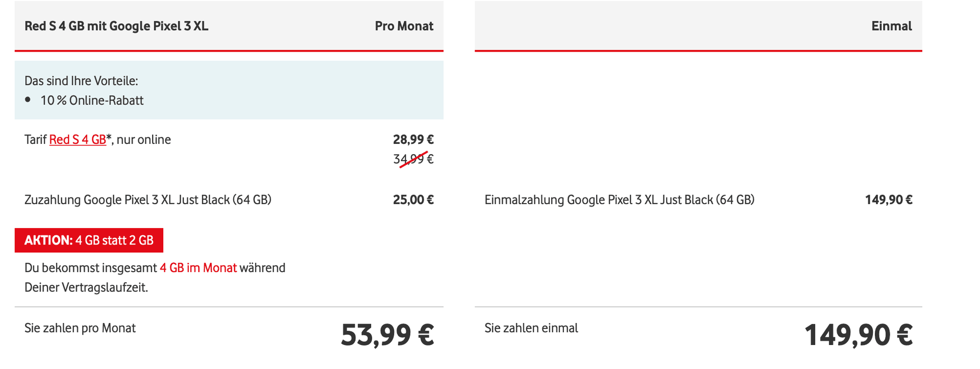Click the AKTION: 4 GB statt 2 GB badge
The height and width of the screenshot is (369, 980).
coord(89,240)
